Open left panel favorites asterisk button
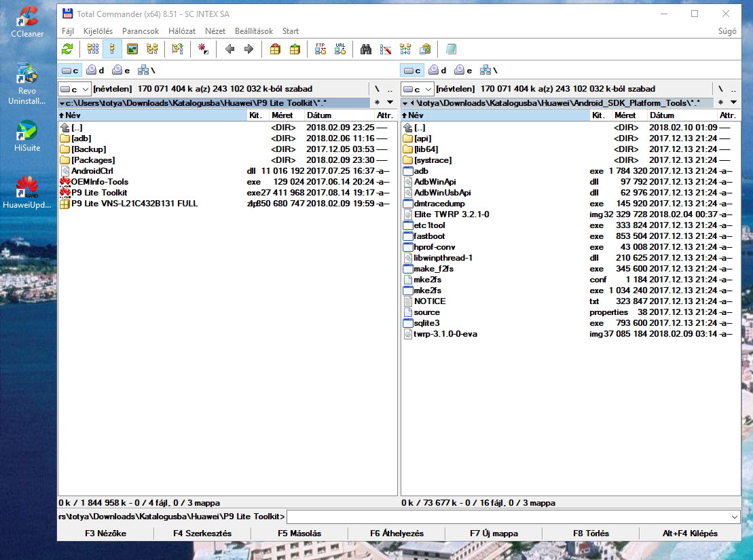This screenshot has height=560, width=753. click(377, 102)
